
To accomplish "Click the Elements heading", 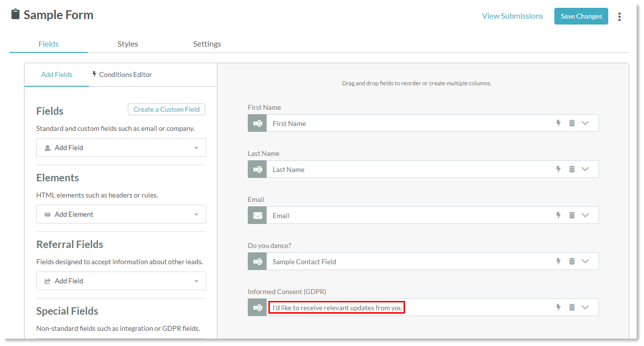I will [x=57, y=177].
